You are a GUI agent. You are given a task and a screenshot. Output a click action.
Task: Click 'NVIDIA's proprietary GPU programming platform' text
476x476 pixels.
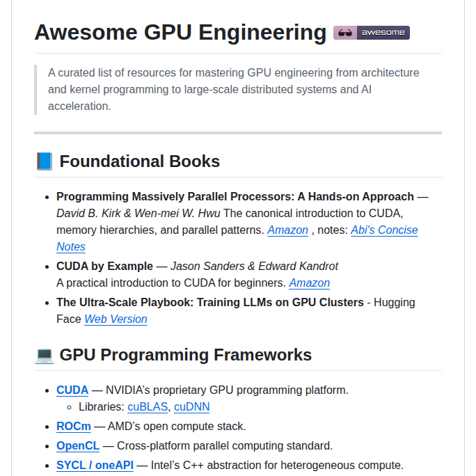227,390
